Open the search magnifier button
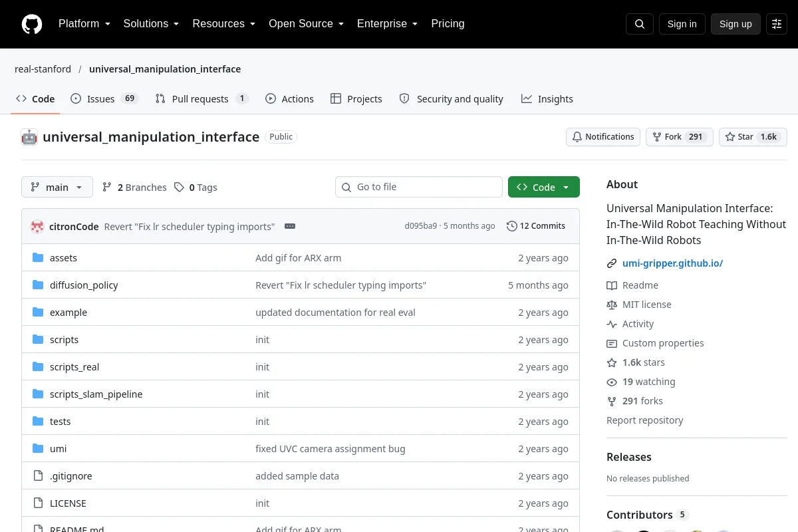 click(x=640, y=24)
